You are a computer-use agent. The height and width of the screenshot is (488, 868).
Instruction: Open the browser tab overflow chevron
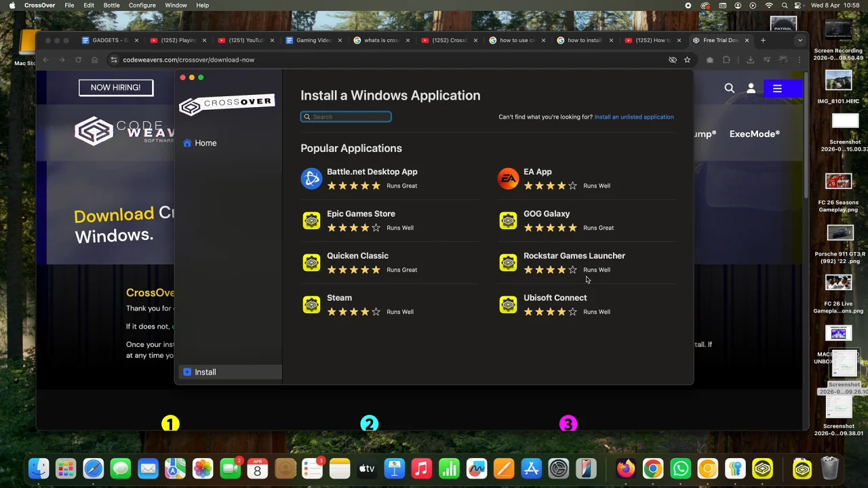point(800,40)
